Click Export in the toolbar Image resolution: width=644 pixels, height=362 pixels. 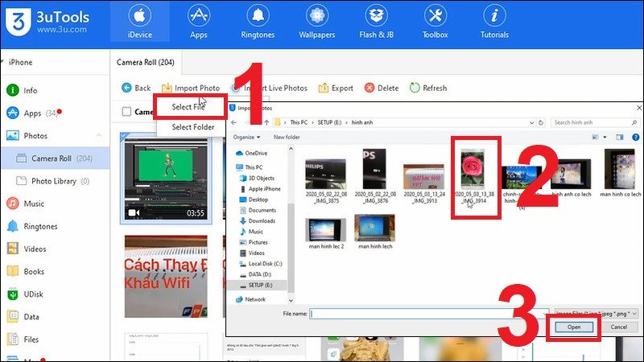click(336, 88)
